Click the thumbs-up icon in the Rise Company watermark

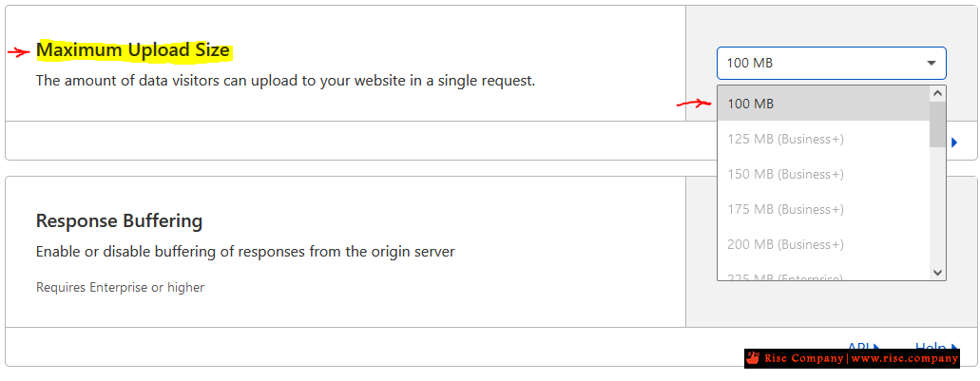755,358
